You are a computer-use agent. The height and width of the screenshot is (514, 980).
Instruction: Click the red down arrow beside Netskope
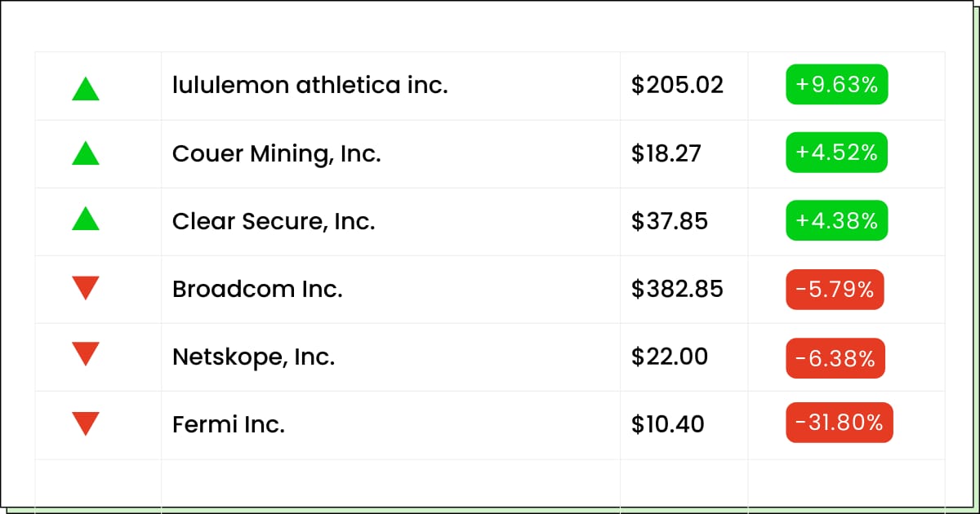tap(86, 354)
